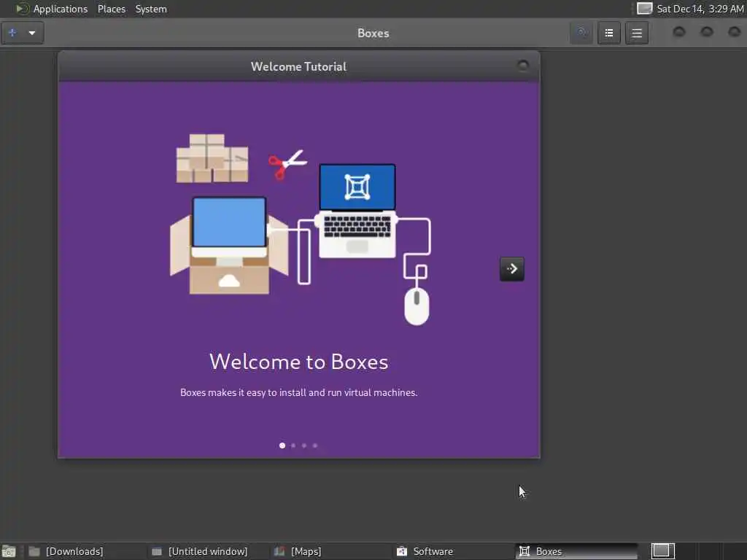Image resolution: width=747 pixels, height=560 pixels.
Task: Open the System menu
Action: [x=151, y=9]
